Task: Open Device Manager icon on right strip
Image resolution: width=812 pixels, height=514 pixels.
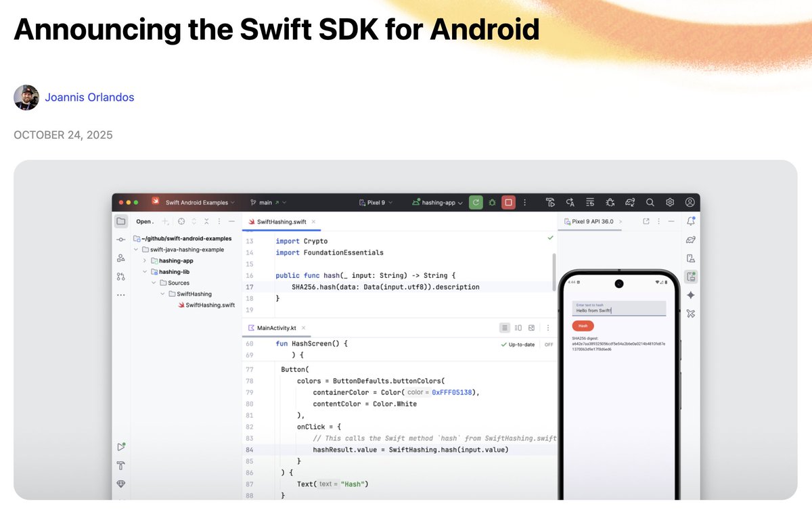Action: pyautogui.click(x=691, y=258)
